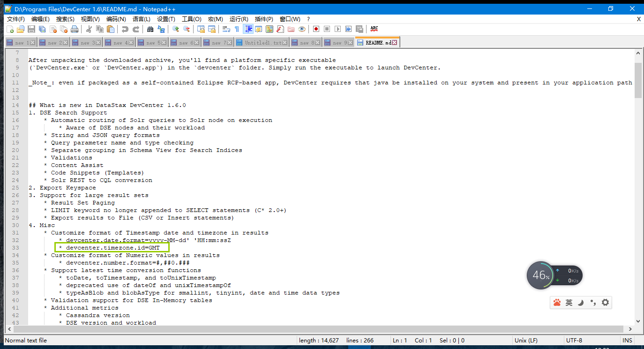Toggle file monitoring with the eye icon
The width and height of the screenshot is (644, 349).
pyautogui.click(x=302, y=29)
